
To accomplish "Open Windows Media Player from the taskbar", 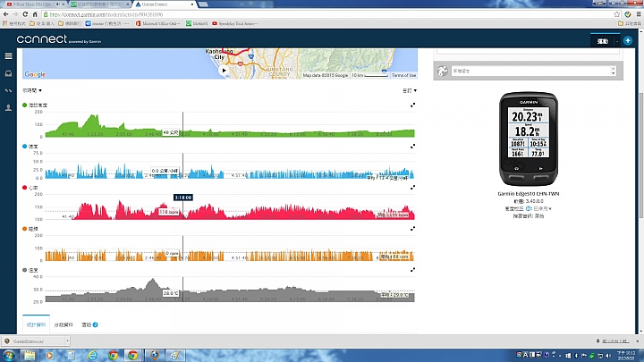I will [x=49, y=355].
